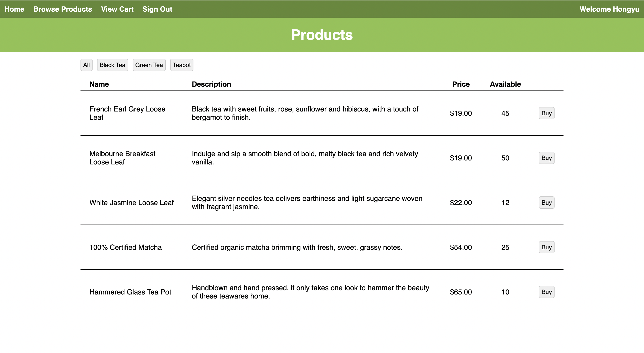Buy the Hammered Glass Tea Pot
644x353 pixels.
point(546,292)
